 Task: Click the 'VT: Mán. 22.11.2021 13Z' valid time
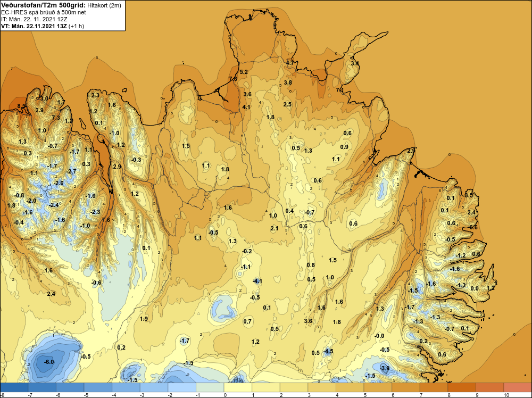[34, 26]
